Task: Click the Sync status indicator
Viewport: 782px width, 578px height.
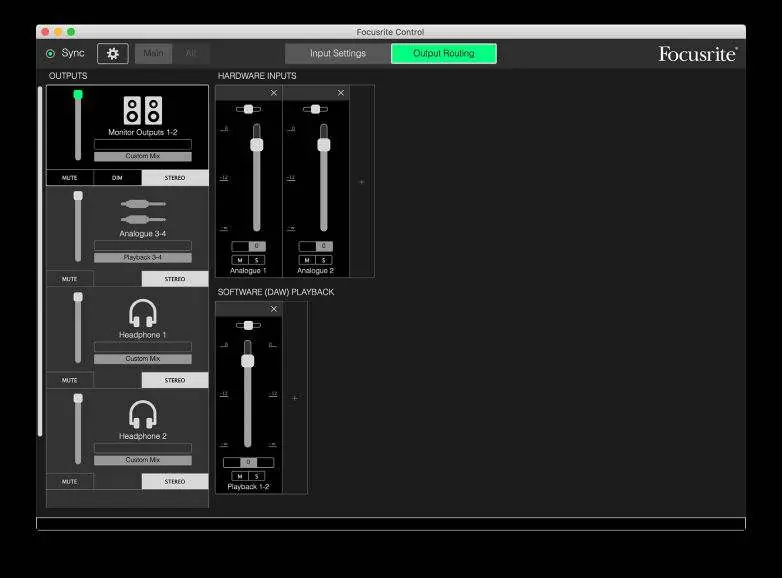Action: 50,53
